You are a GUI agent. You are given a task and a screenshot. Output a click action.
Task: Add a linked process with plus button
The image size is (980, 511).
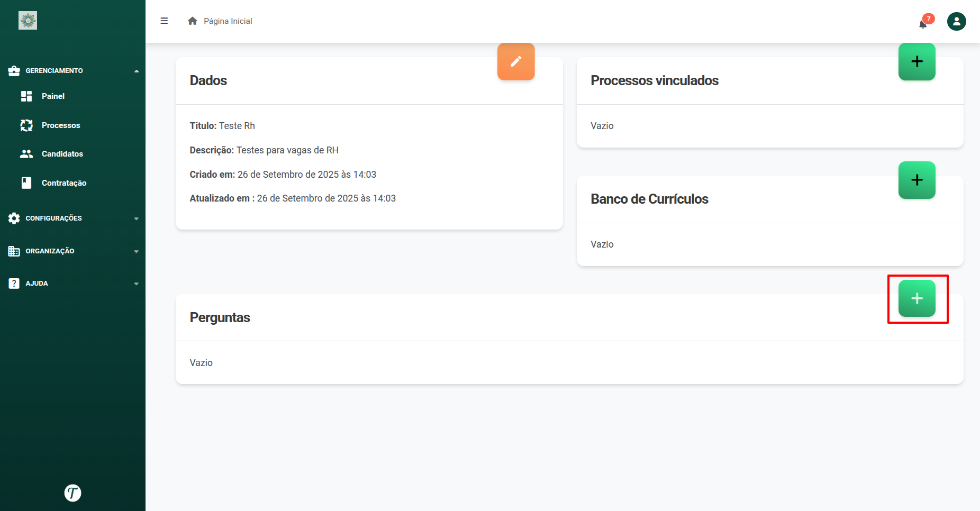917,62
